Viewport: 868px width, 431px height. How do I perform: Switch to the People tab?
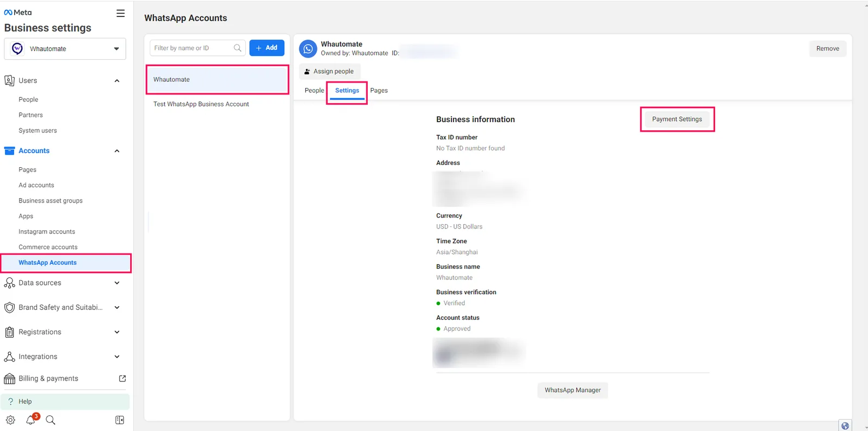tap(314, 91)
